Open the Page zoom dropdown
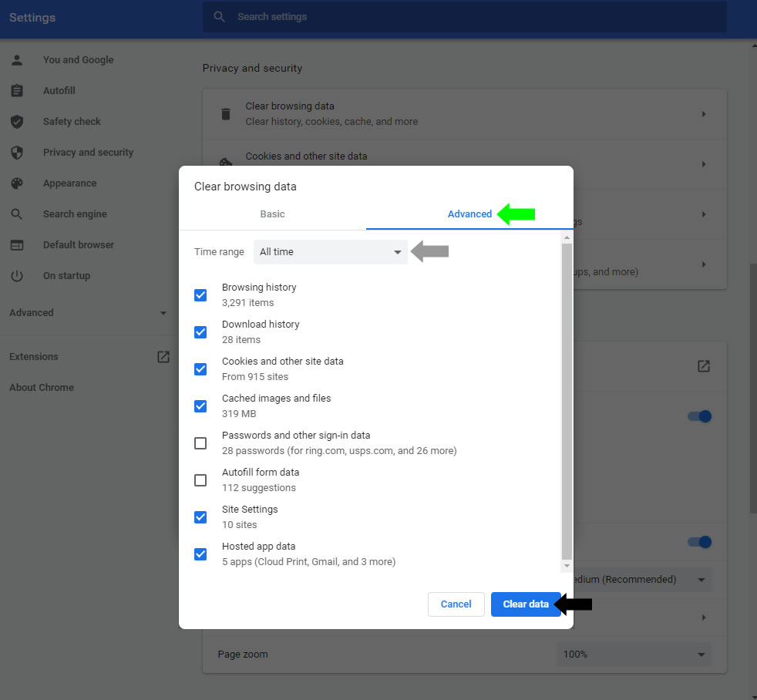This screenshot has height=700, width=757. (x=634, y=654)
